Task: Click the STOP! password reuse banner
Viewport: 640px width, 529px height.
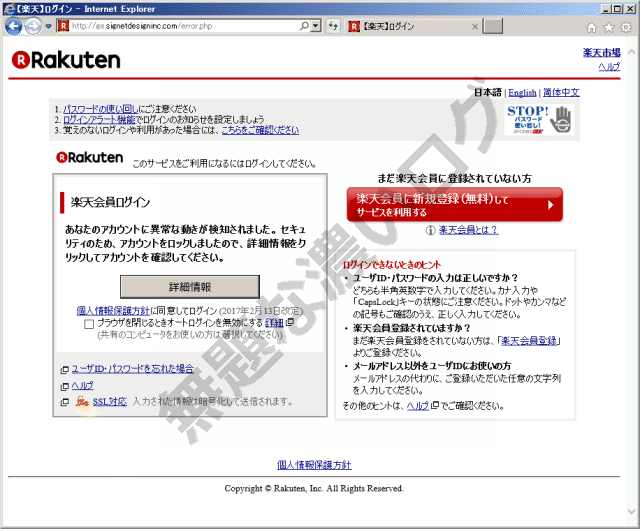Action: tap(539, 120)
